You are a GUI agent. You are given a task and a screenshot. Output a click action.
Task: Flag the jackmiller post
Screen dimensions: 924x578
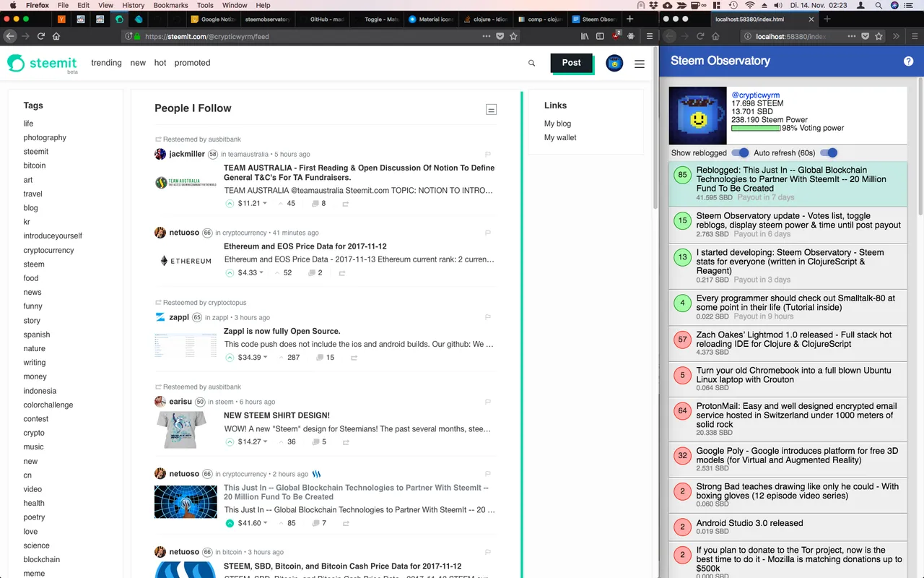[488, 154]
